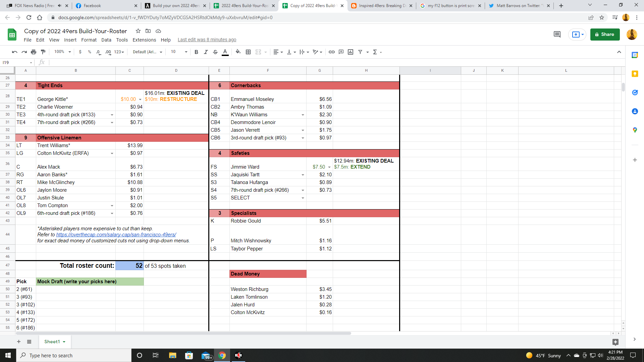
Task: Open the cell borders tool
Action: click(x=248, y=52)
